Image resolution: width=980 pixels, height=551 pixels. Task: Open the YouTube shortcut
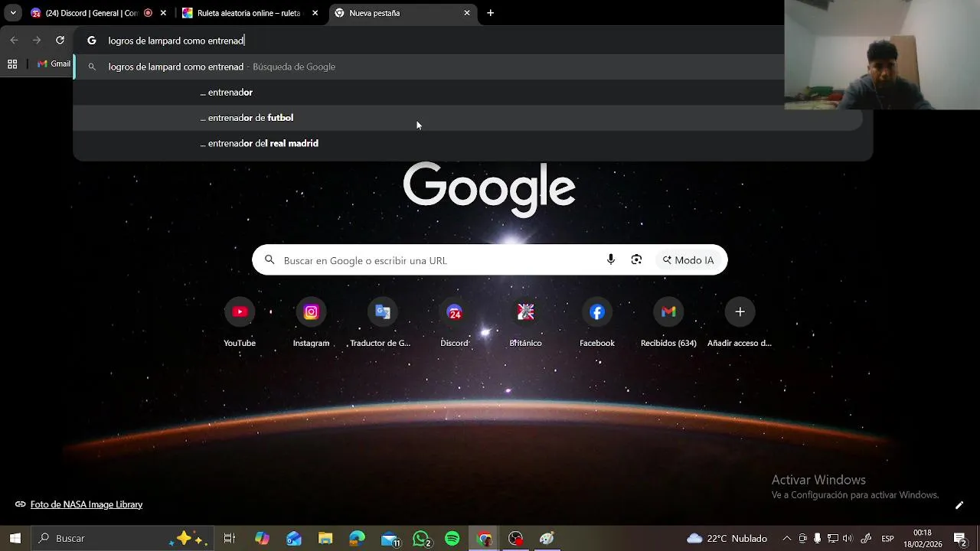(240, 323)
